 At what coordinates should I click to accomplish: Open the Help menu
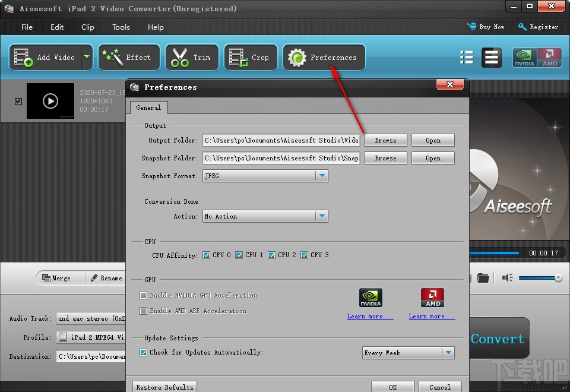click(156, 27)
